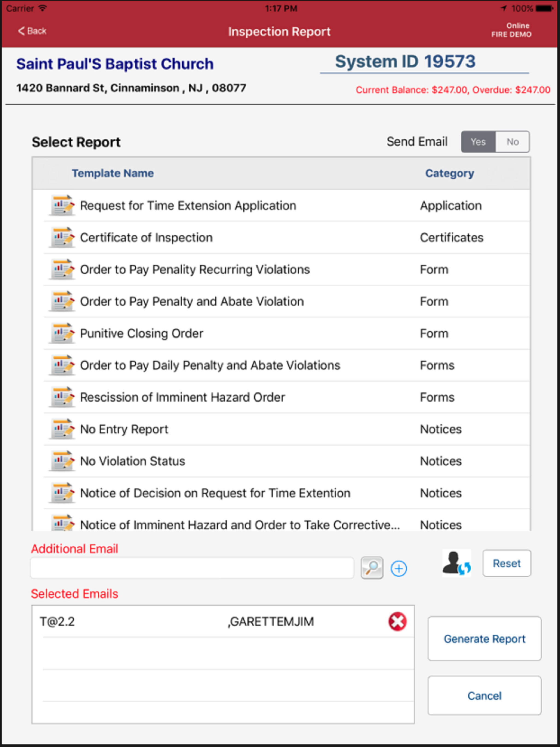Screen dimensions: 560x747
Task: Add email with the plus circle icon
Action: [399, 569]
